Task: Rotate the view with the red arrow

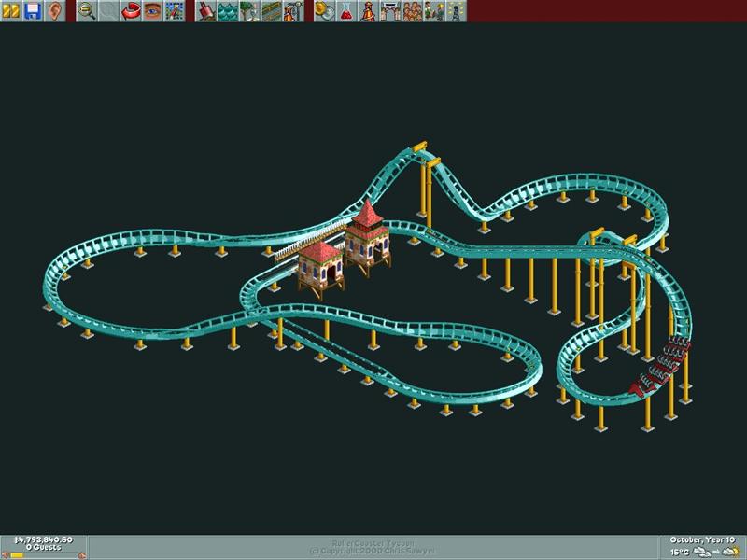Action: [x=131, y=11]
